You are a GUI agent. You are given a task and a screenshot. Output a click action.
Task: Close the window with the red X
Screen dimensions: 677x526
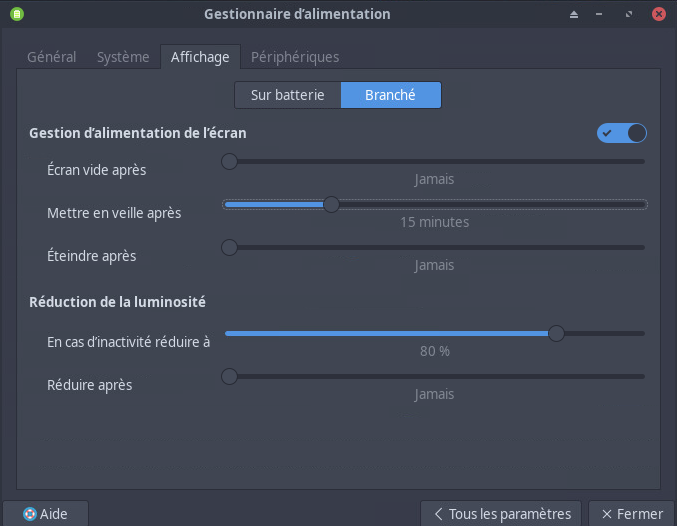pyautogui.click(x=659, y=15)
